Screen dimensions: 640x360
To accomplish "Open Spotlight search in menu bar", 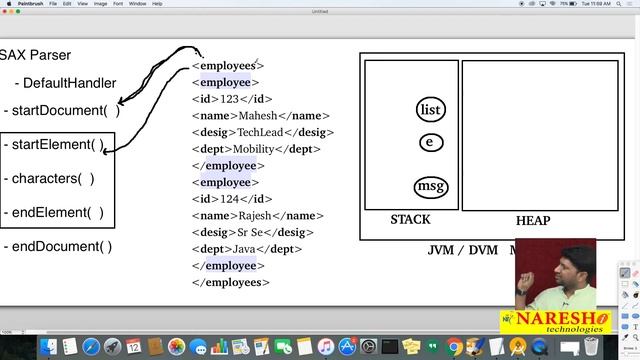I will 619,4.
